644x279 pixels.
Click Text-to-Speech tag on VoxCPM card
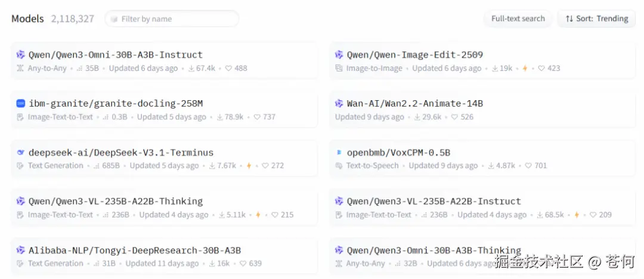[372, 166]
